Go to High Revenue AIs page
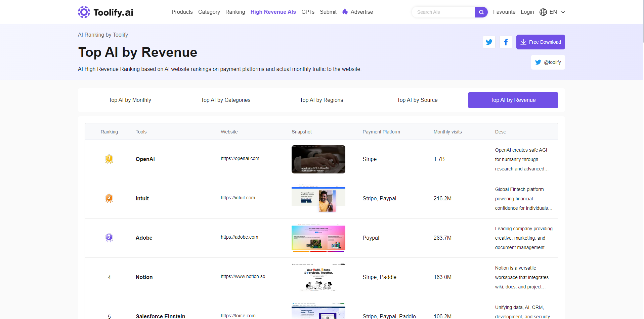The width and height of the screenshot is (644, 319). pyautogui.click(x=273, y=12)
